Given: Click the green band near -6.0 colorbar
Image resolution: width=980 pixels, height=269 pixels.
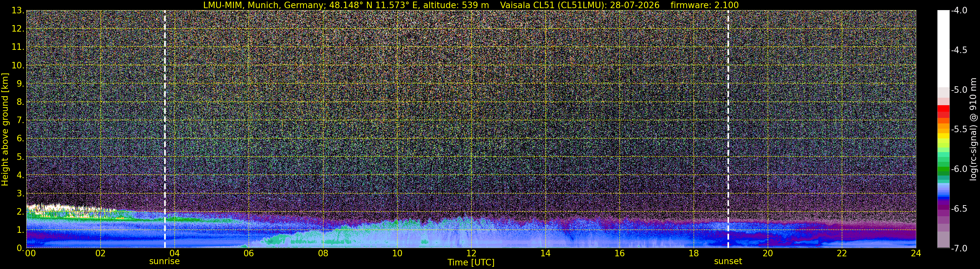Looking at the screenshot, I should (x=944, y=170).
